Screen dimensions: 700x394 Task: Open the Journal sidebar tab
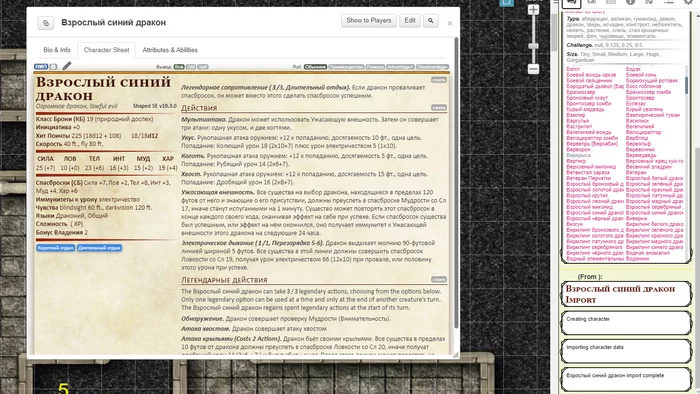(x=611, y=2)
